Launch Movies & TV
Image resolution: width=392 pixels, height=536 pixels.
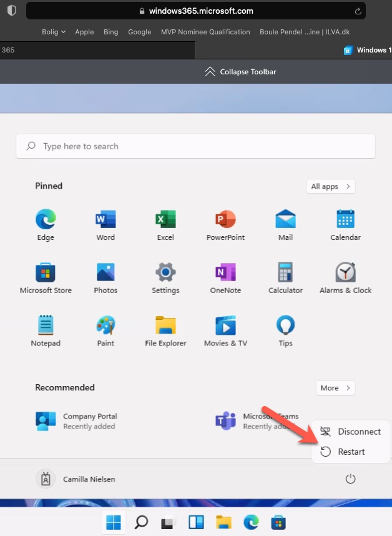coord(225,330)
